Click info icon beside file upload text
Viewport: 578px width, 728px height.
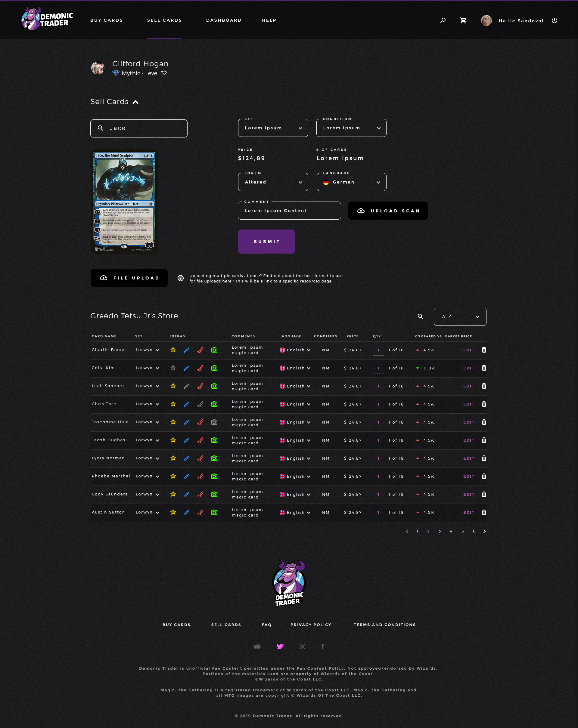(181, 278)
